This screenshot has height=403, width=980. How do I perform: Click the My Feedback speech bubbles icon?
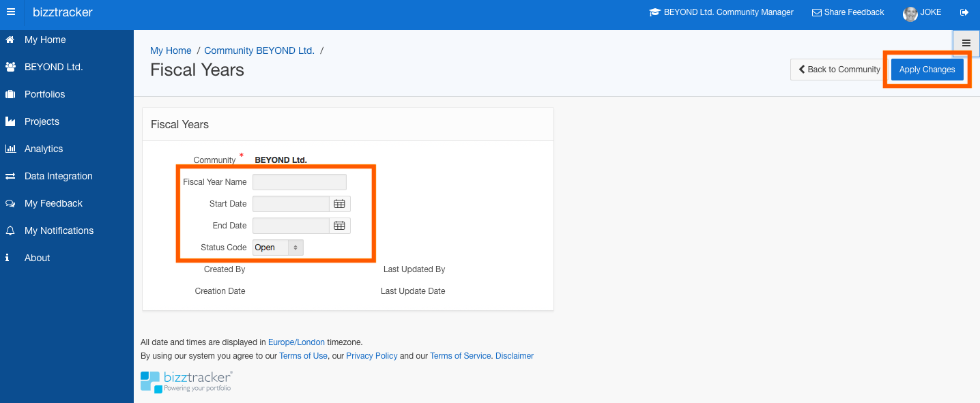tap(10, 203)
